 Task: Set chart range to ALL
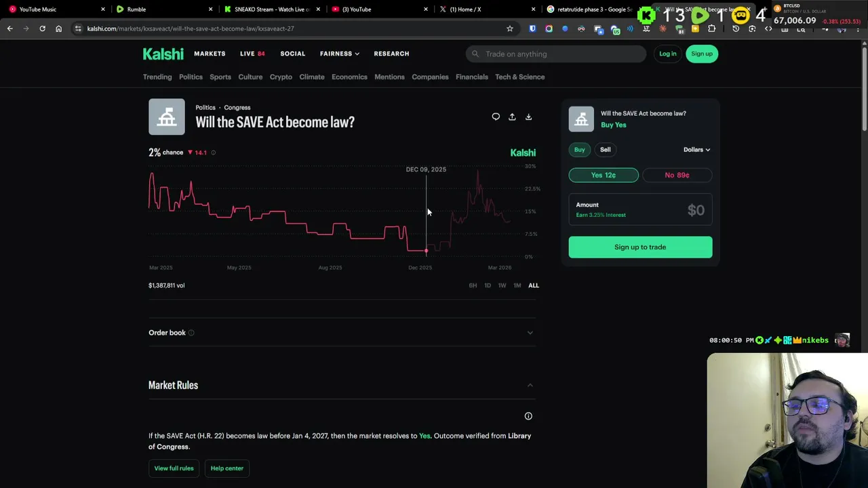(534, 285)
